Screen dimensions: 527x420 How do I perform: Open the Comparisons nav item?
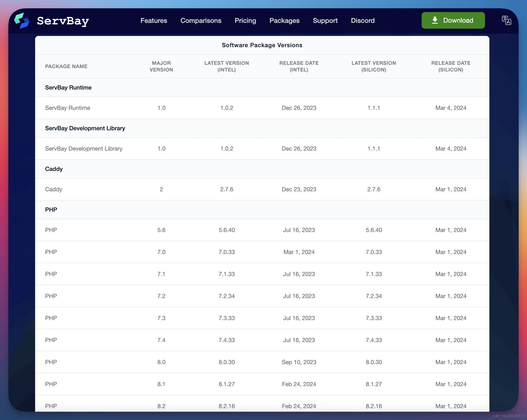[x=201, y=21]
